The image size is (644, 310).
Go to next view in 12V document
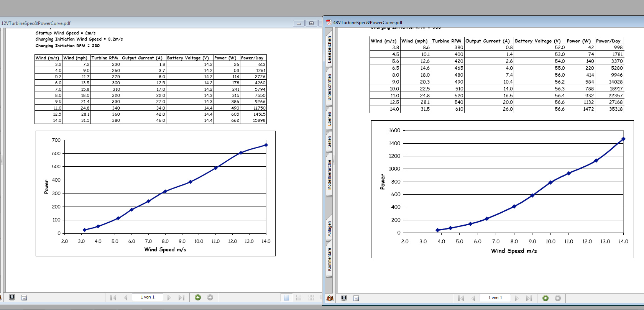(210, 297)
